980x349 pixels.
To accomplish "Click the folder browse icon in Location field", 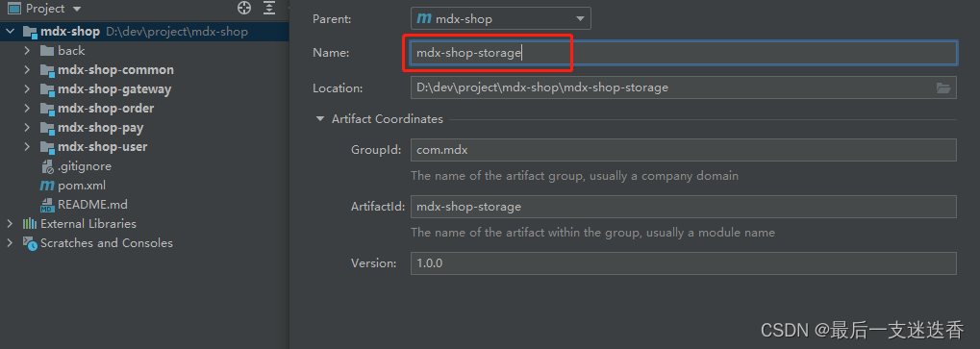I will 943,88.
